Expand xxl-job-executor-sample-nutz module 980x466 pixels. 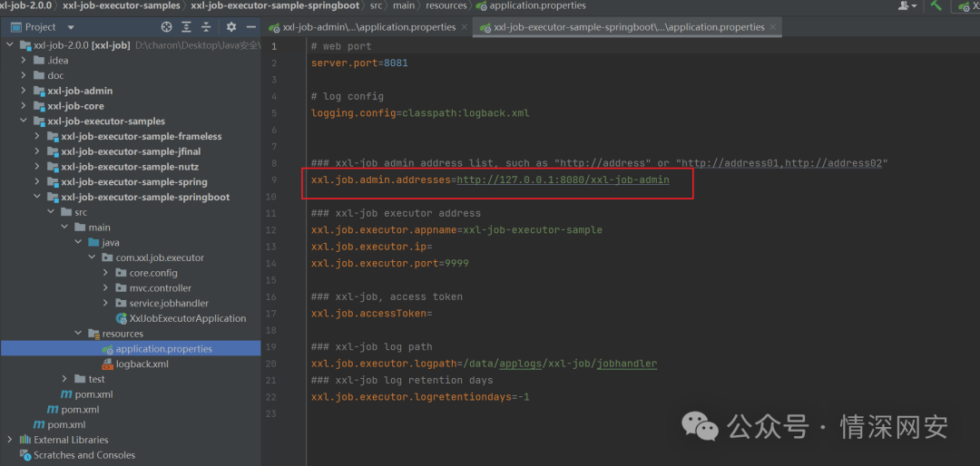click(x=37, y=167)
